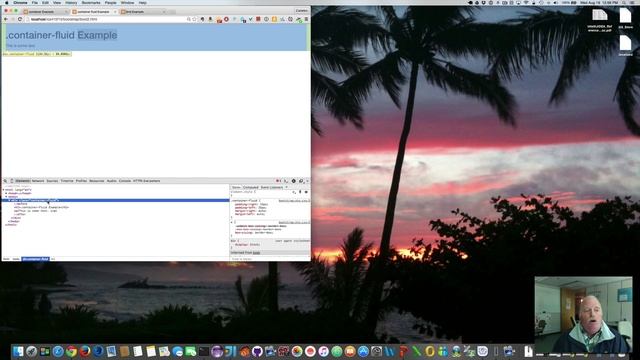Switch to the 'container Example' Chrome tab
Image resolution: width=640 pixels, height=360 pixels.
click(x=44, y=12)
